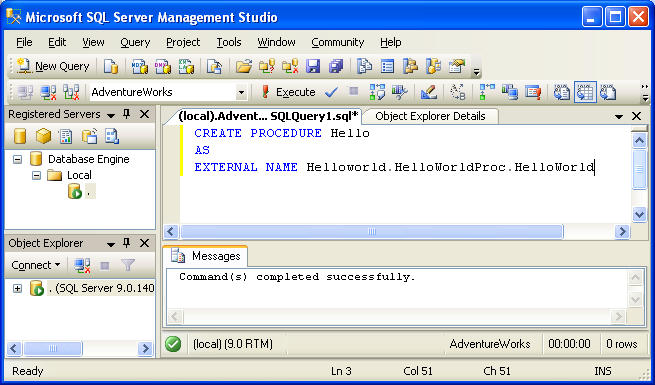The image size is (655, 385).
Task: Select Reporting Services icon in Registered Servers
Action: (x=66, y=136)
